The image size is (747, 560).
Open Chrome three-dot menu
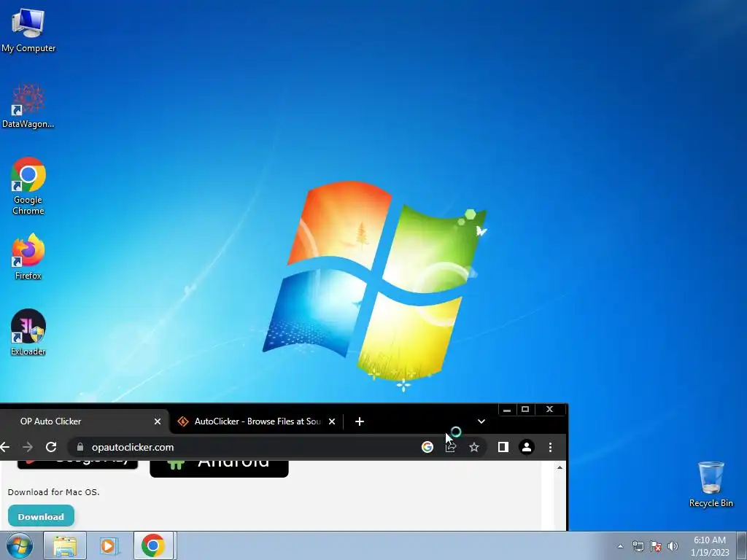550,447
